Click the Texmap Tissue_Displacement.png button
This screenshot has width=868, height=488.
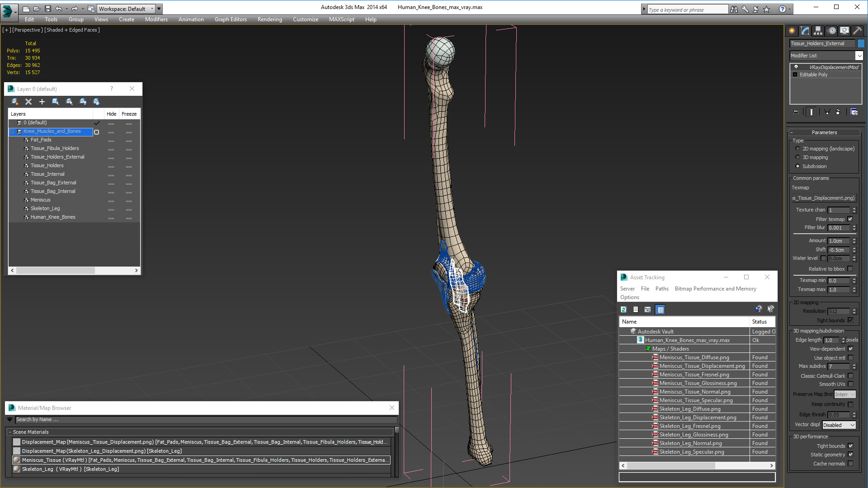pyautogui.click(x=824, y=198)
